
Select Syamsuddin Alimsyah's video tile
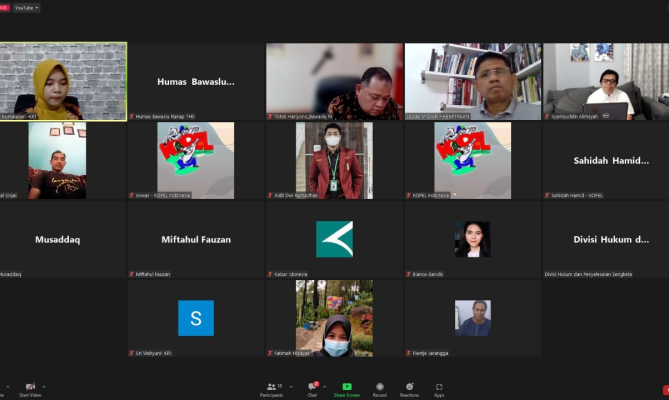click(x=606, y=81)
